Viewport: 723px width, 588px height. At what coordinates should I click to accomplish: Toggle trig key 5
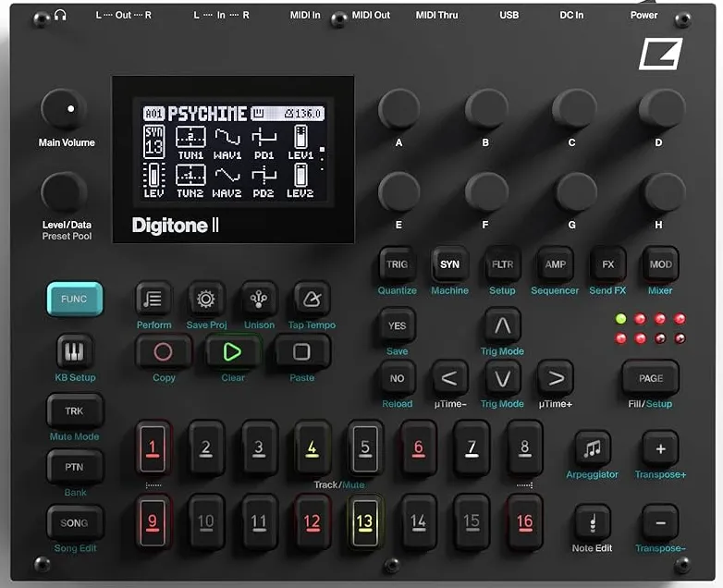pyautogui.click(x=364, y=447)
